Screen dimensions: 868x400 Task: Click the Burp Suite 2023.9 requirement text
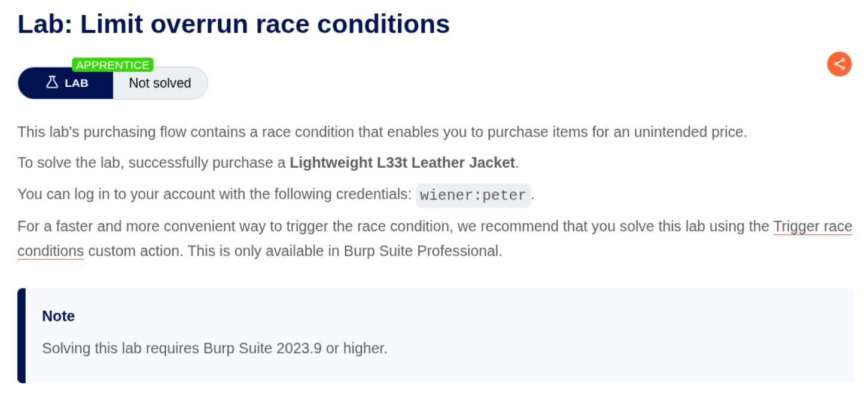pos(215,348)
